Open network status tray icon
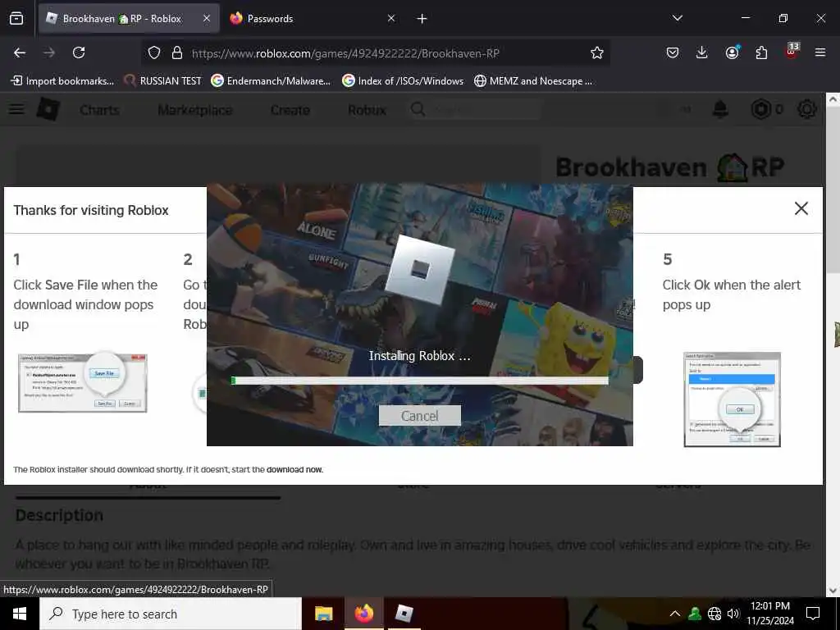840x630 pixels. (714, 614)
